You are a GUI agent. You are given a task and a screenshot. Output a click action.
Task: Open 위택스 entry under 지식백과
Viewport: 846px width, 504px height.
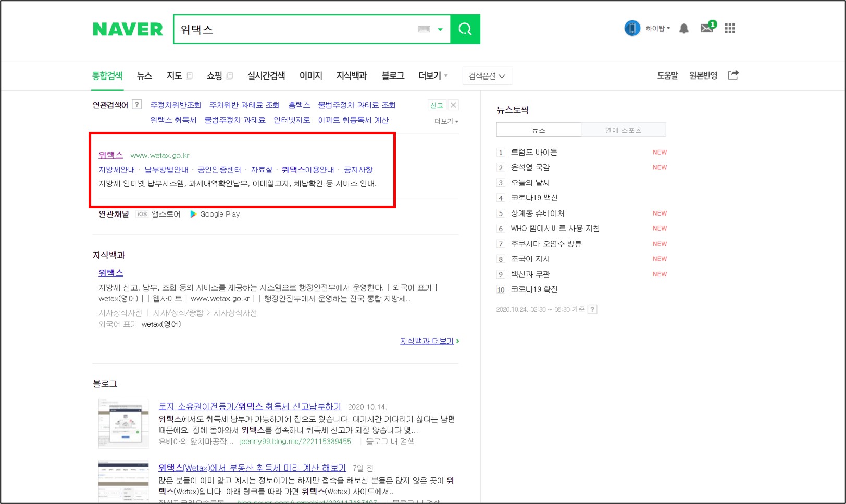tap(110, 273)
